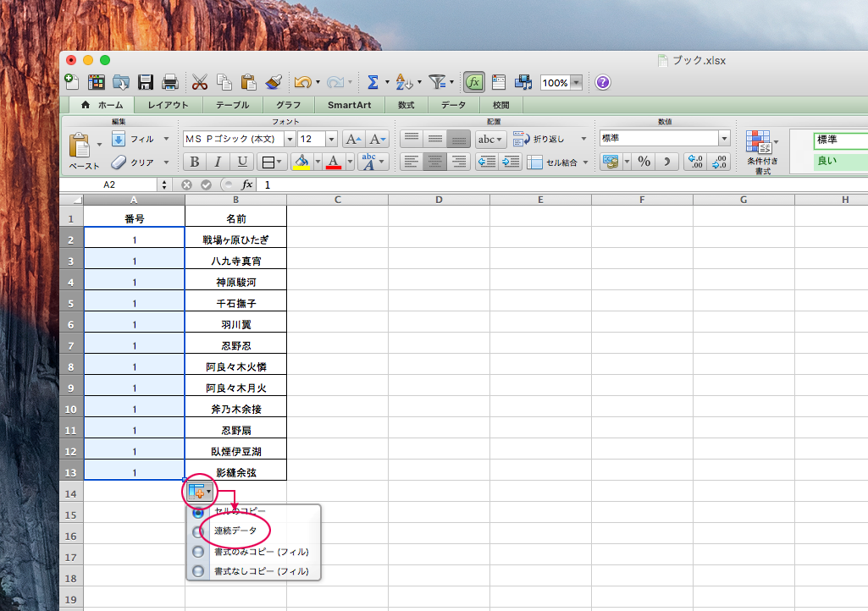Image resolution: width=868 pixels, height=611 pixels.
Task: Click the percent style button
Action: pyautogui.click(x=644, y=162)
